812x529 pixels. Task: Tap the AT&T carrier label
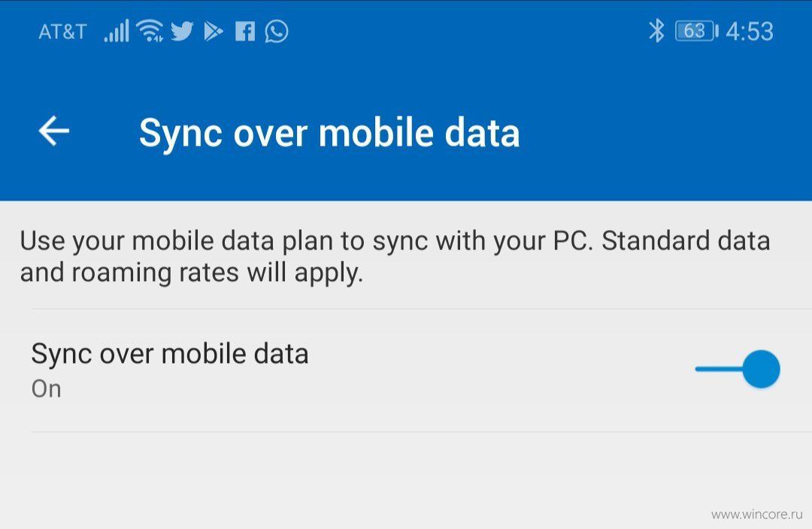[62, 32]
